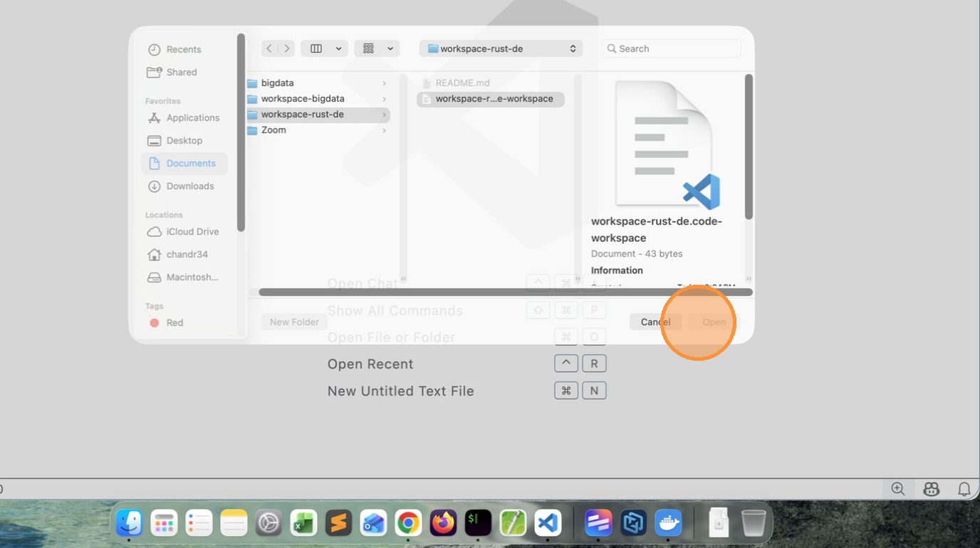Launch Docker Desktop from the Dock
Screen dimensions: 980x548
tap(668, 523)
